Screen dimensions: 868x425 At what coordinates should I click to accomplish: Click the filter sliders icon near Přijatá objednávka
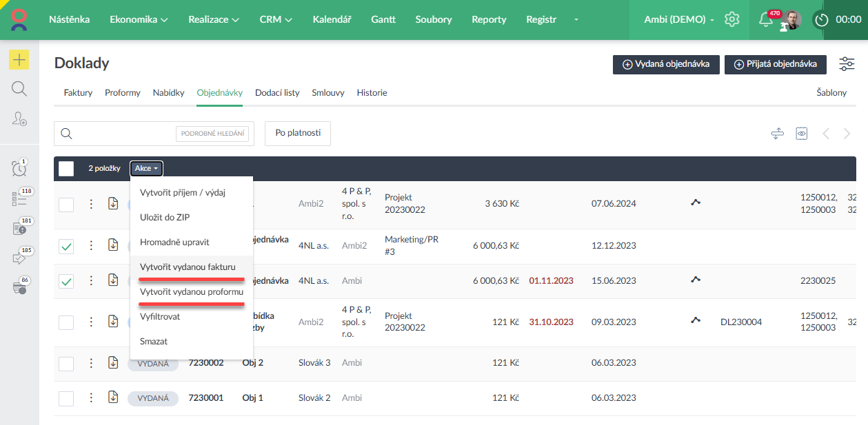[847, 64]
